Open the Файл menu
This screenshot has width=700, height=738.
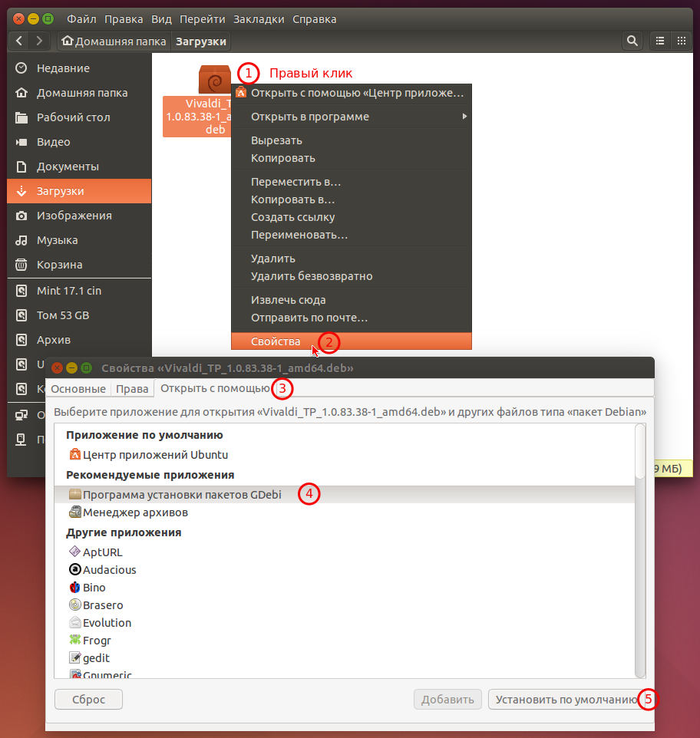click(81, 19)
